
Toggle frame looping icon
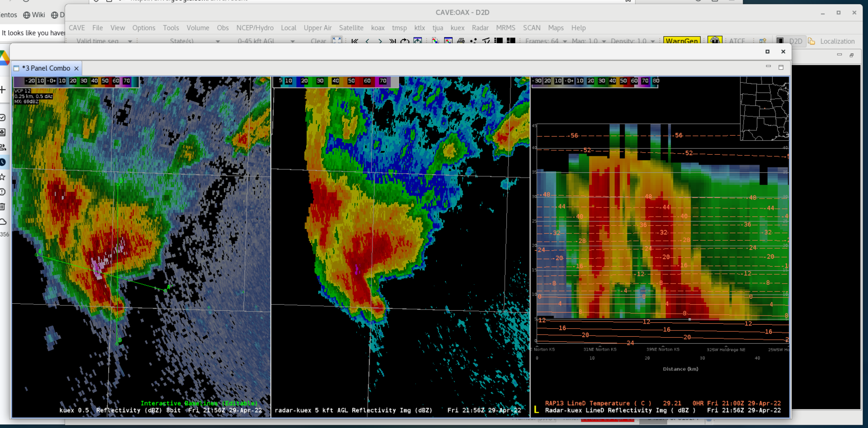[x=405, y=41]
